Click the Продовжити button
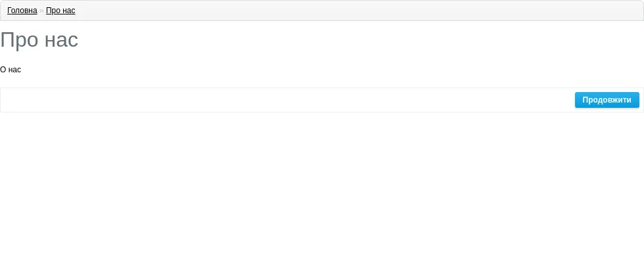 pyautogui.click(x=607, y=100)
